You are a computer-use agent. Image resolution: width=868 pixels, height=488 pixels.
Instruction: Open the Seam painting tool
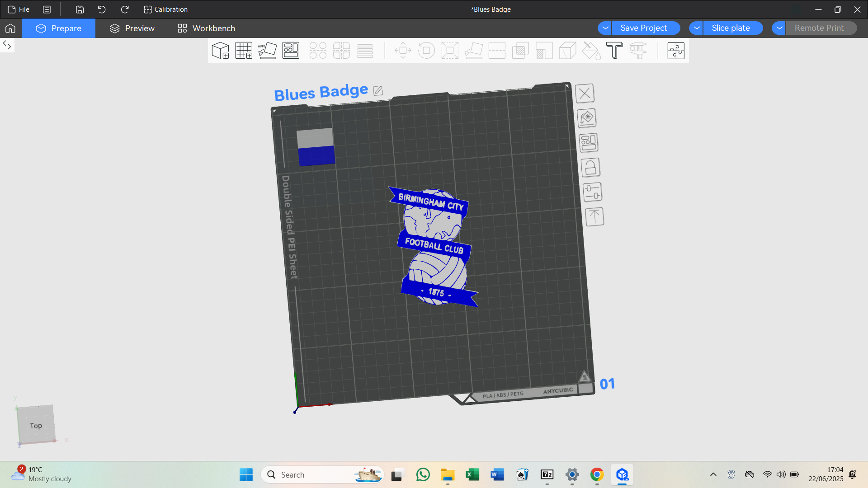[x=567, y=51]
